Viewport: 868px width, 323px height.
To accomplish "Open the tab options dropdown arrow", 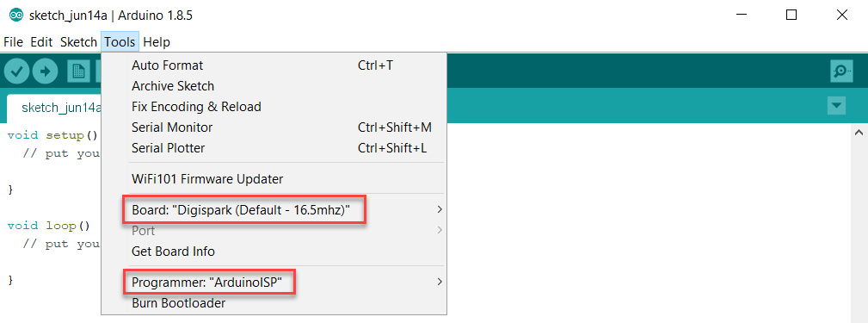I will pyautogui.click(x=836, y=105).
